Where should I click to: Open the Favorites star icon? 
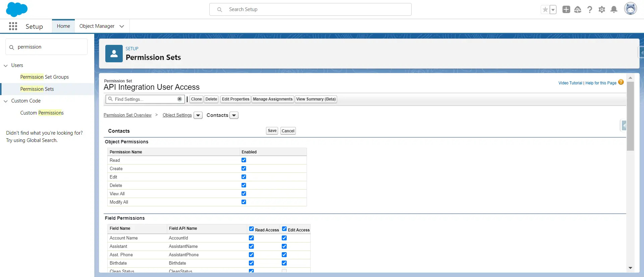point(545,10)
